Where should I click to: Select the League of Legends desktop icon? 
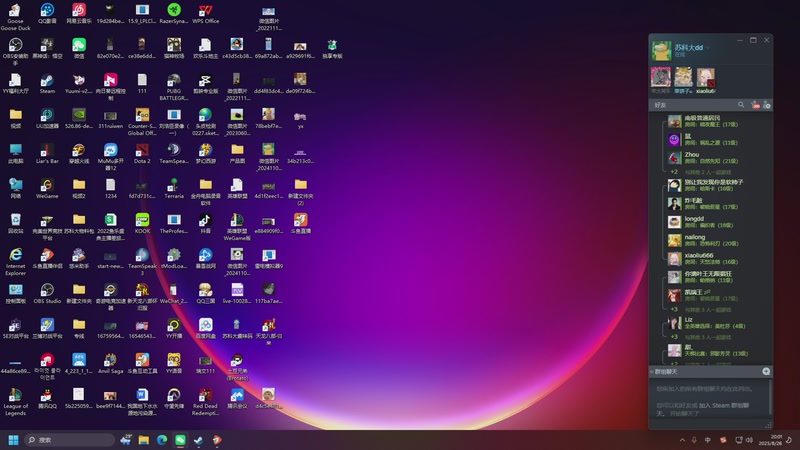click(15, 402)
